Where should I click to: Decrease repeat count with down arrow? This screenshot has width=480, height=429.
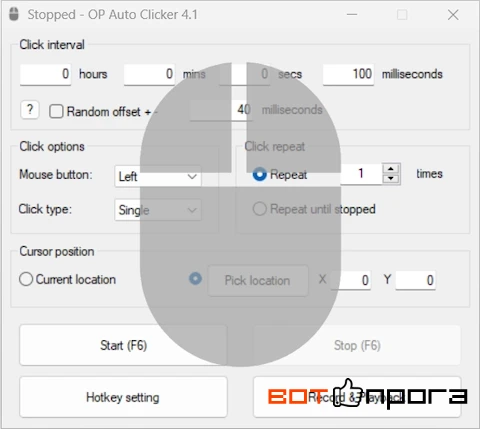391,179
